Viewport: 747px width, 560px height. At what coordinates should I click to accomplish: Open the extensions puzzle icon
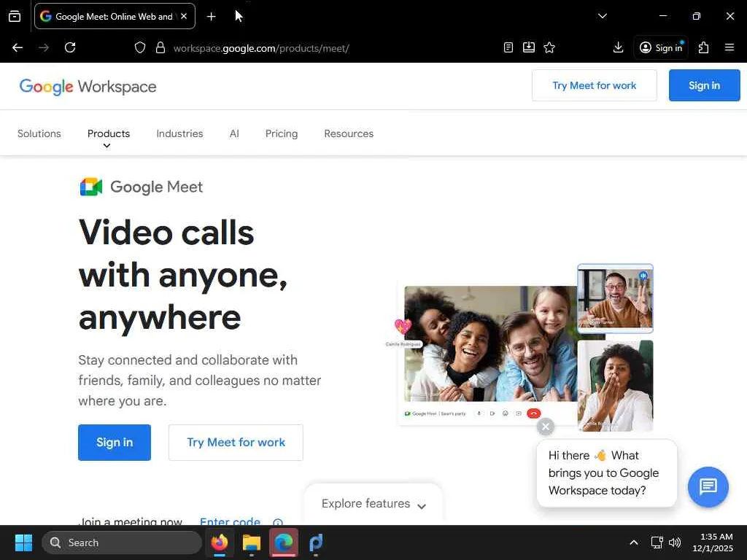pos(704,47)
